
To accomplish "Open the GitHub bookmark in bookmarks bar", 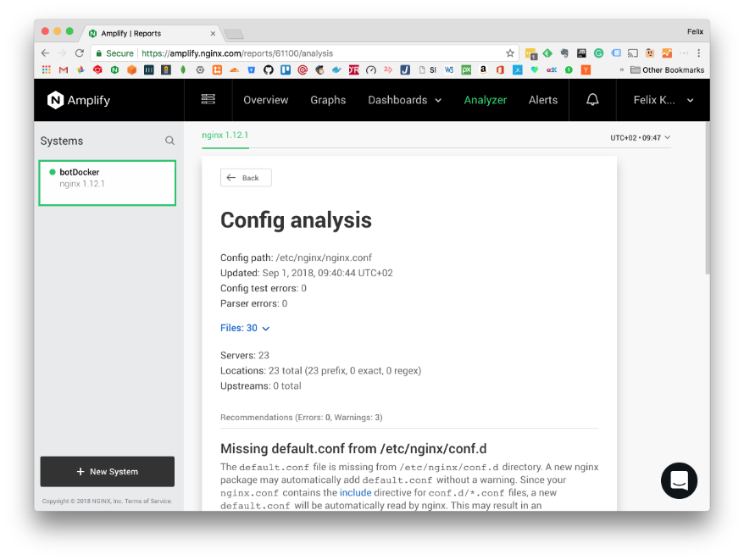I will point(268,69).
